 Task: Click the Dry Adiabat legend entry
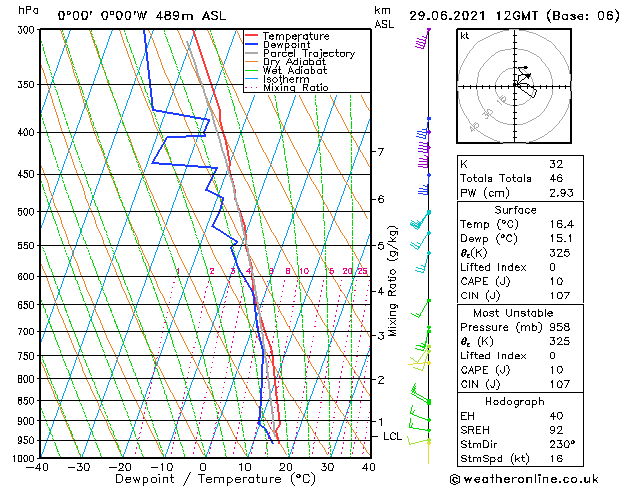(x=286, y=62)
